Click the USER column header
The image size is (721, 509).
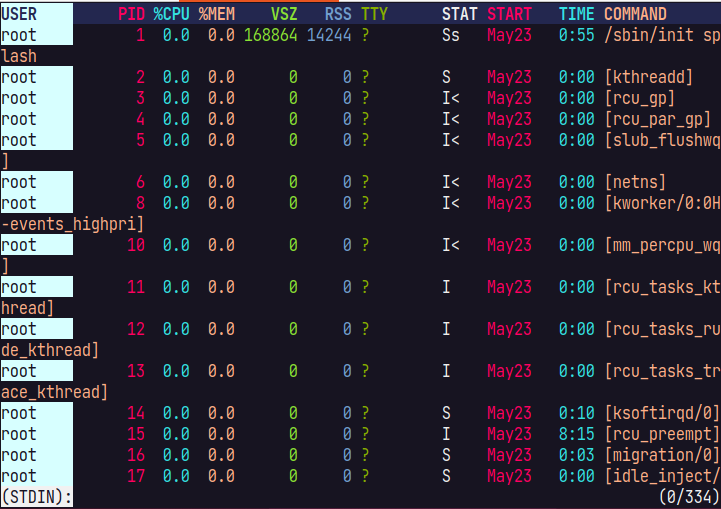19,14
